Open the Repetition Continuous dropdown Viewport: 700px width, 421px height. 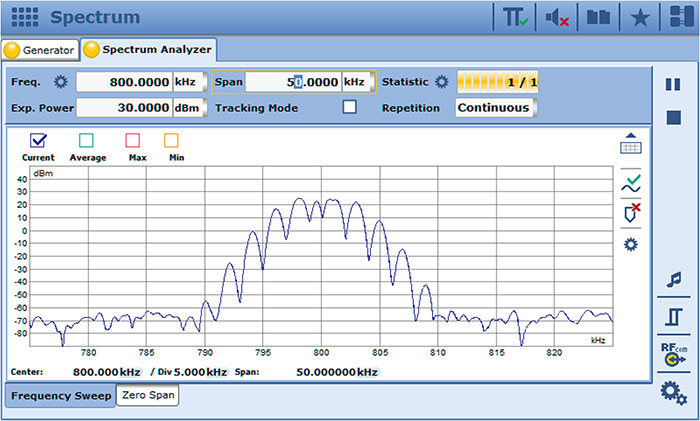[497, 107]
